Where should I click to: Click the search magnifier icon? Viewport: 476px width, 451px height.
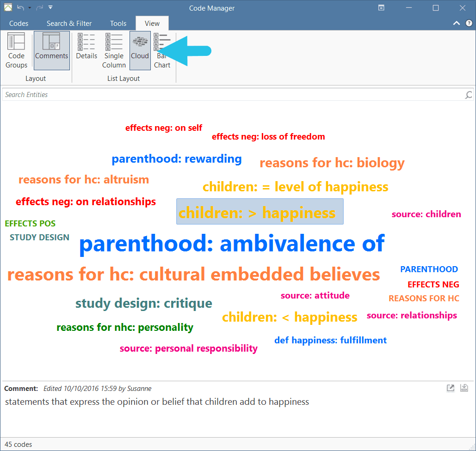469,95
